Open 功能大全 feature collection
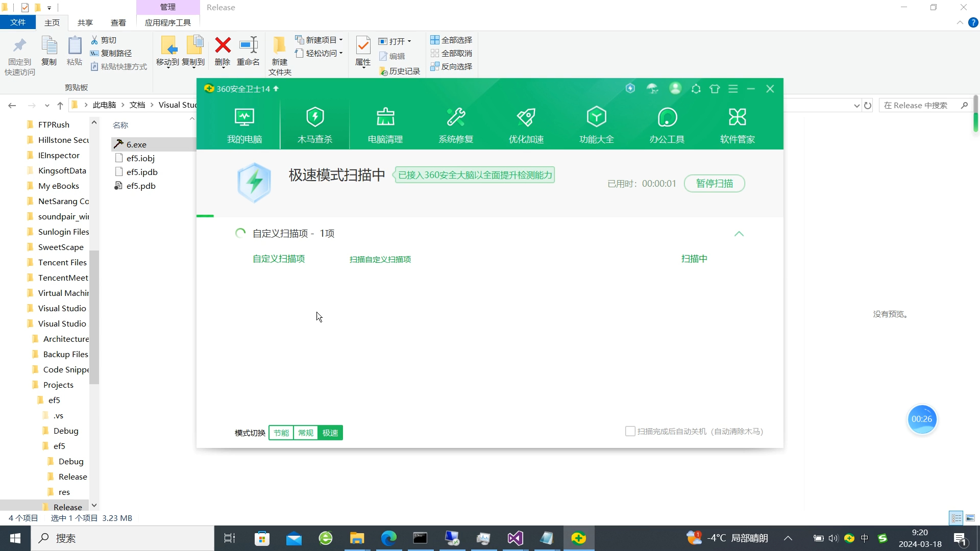Viewport: 980px width, 551px height. pos(597,125)
